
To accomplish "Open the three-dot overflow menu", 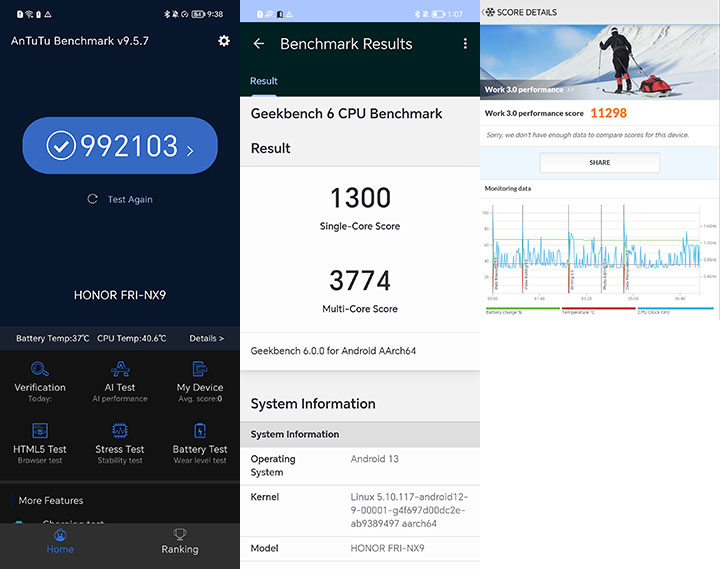I will 465,44.
